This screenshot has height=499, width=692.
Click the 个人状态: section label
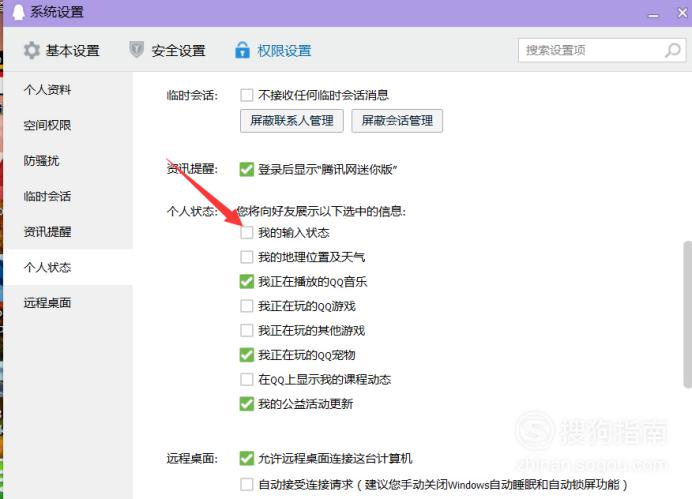pyautogui.click(x=192, y=211)
